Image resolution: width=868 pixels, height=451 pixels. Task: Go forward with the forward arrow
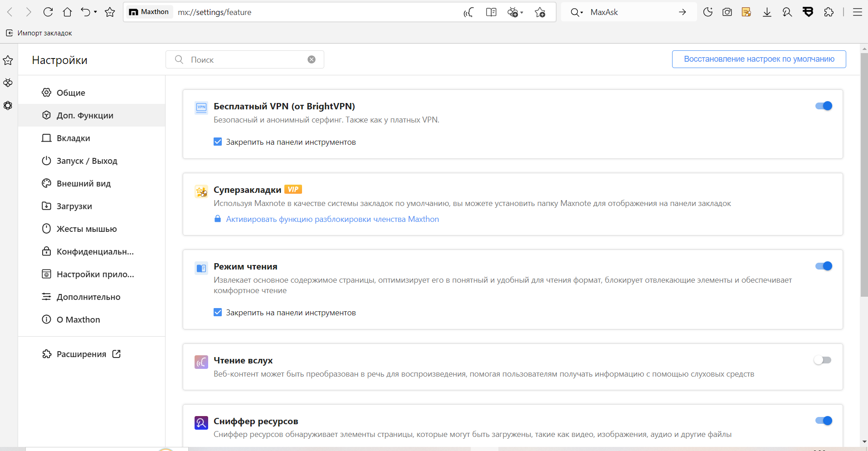click(x=29, y=12)
